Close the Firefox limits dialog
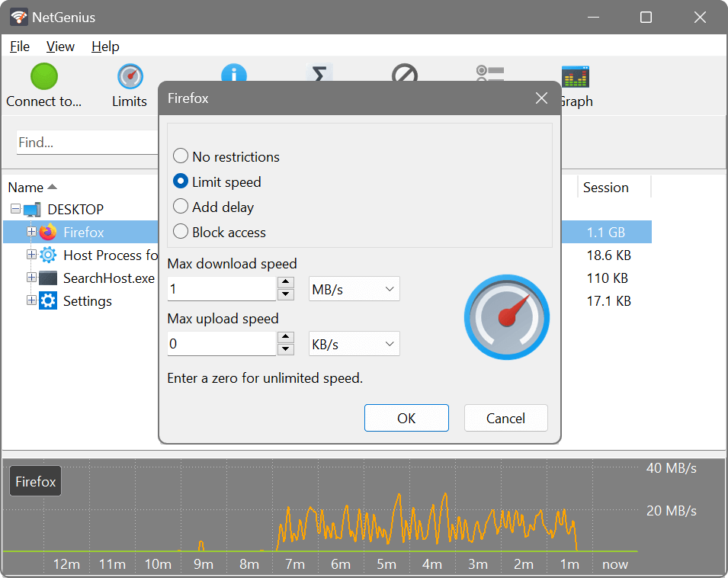The height and width of the screenshot is (578, 728). [541, 98]
